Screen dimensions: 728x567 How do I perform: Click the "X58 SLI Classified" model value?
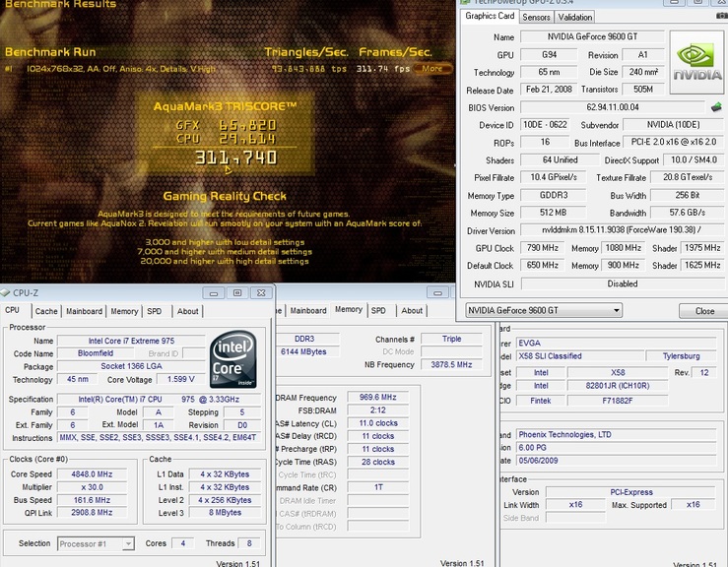579,356
